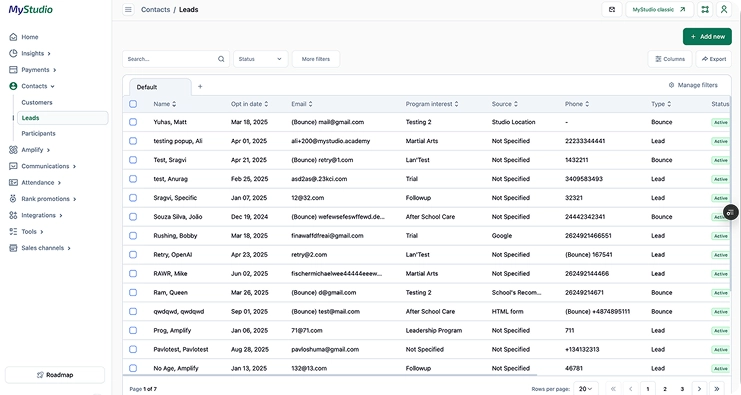
Task: Click the user profile icon in top bar
Action: (724, 9)
